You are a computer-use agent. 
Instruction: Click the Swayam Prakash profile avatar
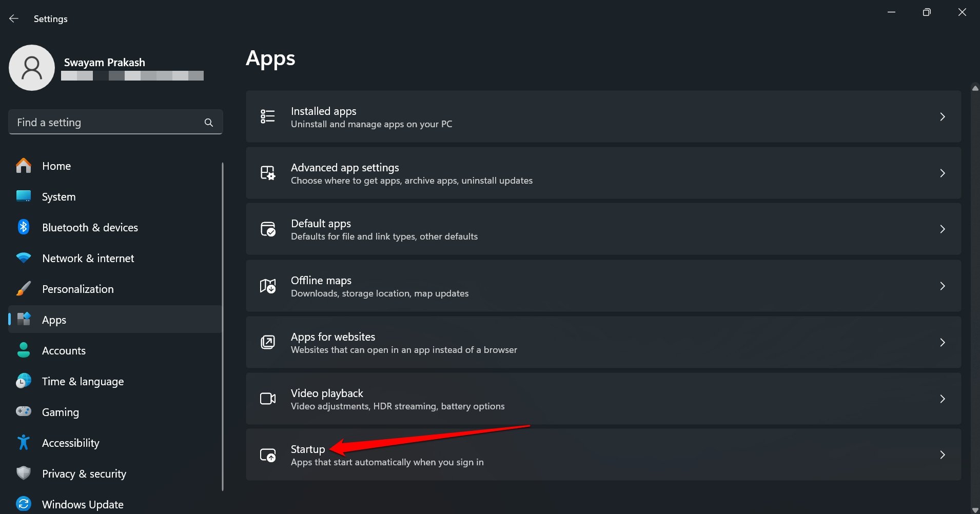[x=31, y=67]
